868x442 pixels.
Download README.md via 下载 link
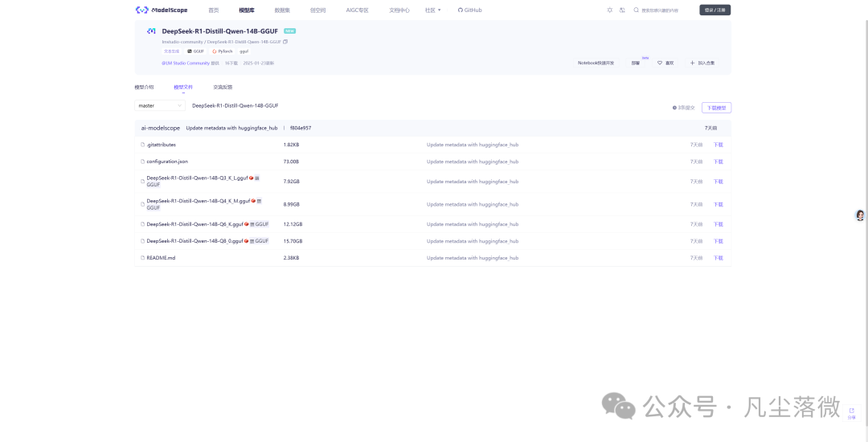[x=718, y=258]
